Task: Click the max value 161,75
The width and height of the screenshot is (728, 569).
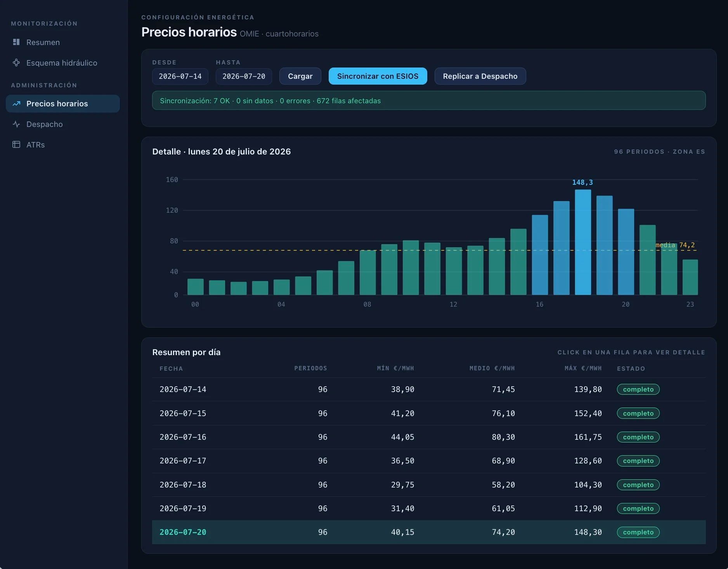Action: point(588,437)
